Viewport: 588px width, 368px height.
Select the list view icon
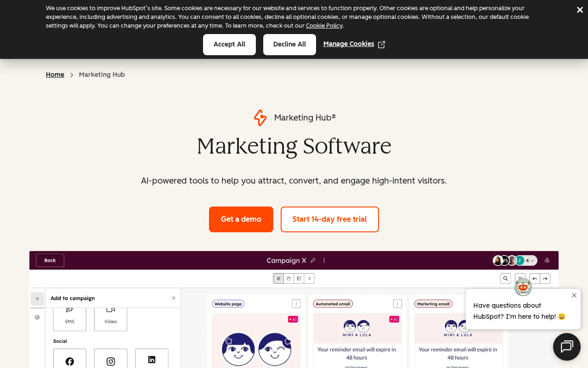(309, 278)
